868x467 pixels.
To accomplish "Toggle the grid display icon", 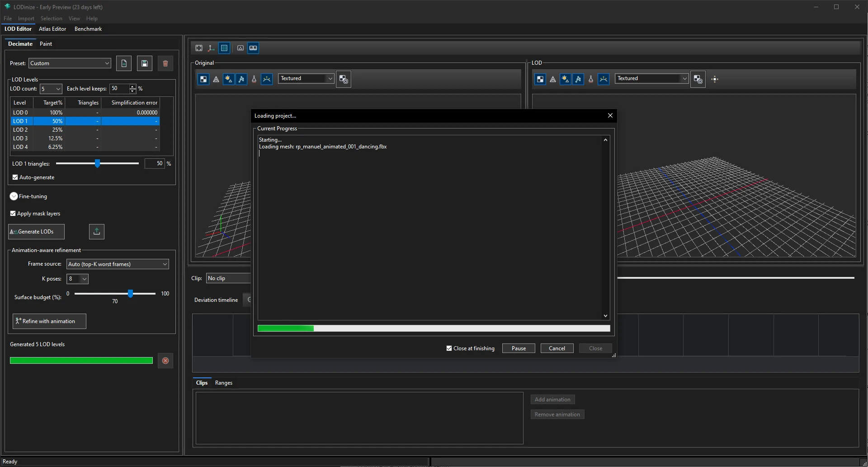I will 224,48.
